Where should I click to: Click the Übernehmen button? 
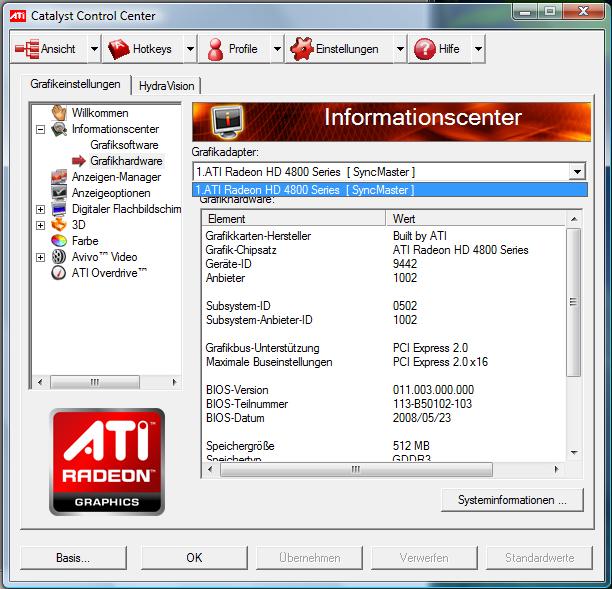point(309,558)
